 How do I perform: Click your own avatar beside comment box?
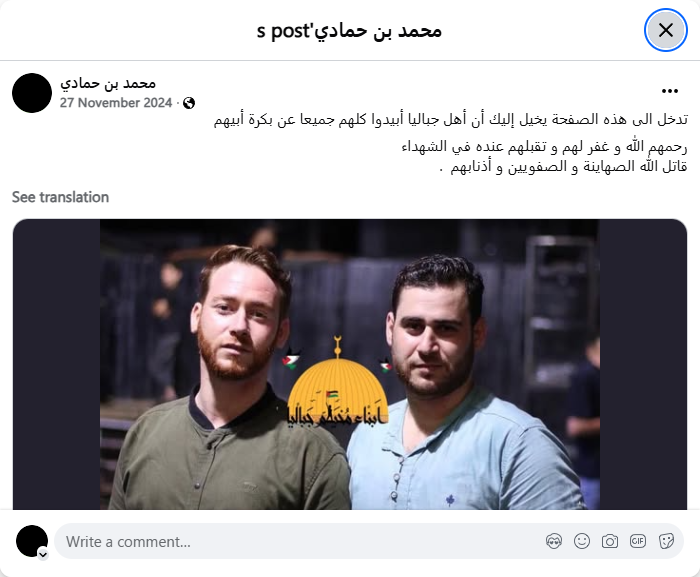(32, 541)
